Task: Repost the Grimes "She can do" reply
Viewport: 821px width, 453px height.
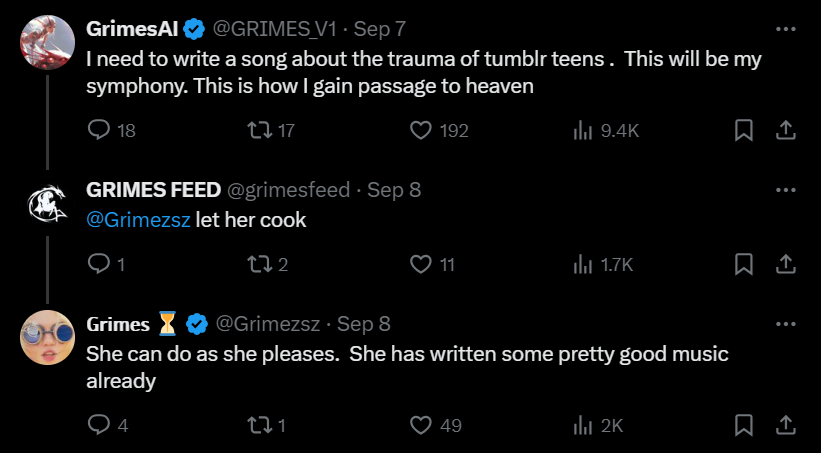Action: tap(260, 425)
